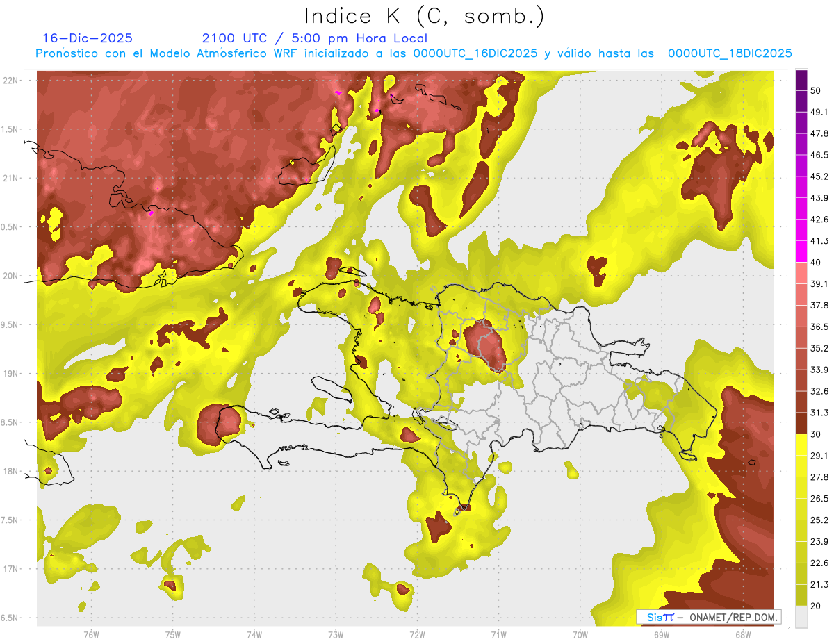The width and height of the screenshot is (834, 644).
Task: Click the latitude label '19N'
Action: click(x=10, y=373)
